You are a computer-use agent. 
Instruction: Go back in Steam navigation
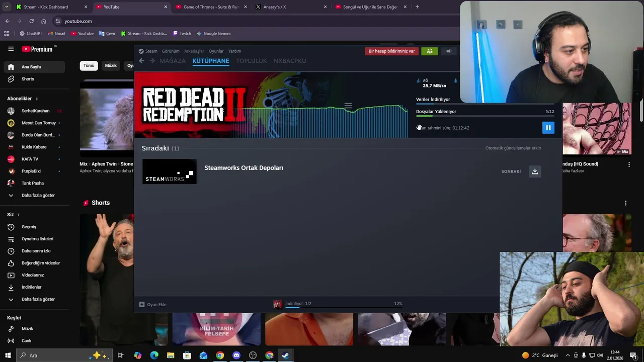pos(141,61)
